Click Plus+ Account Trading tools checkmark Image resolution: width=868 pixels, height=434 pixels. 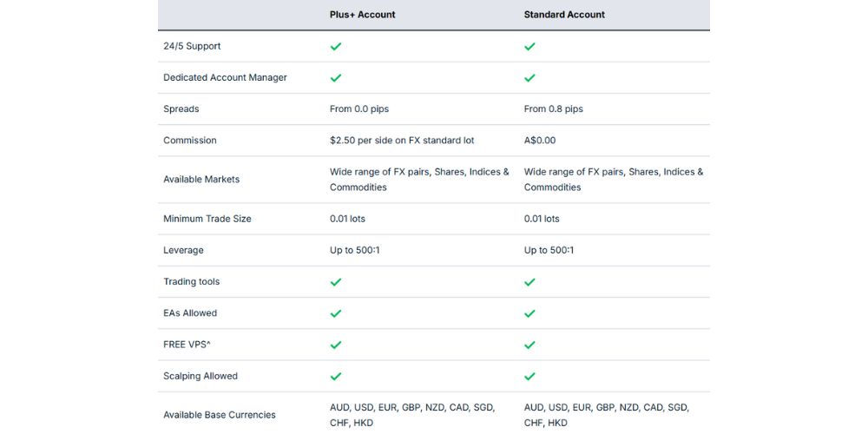(336, 282)
